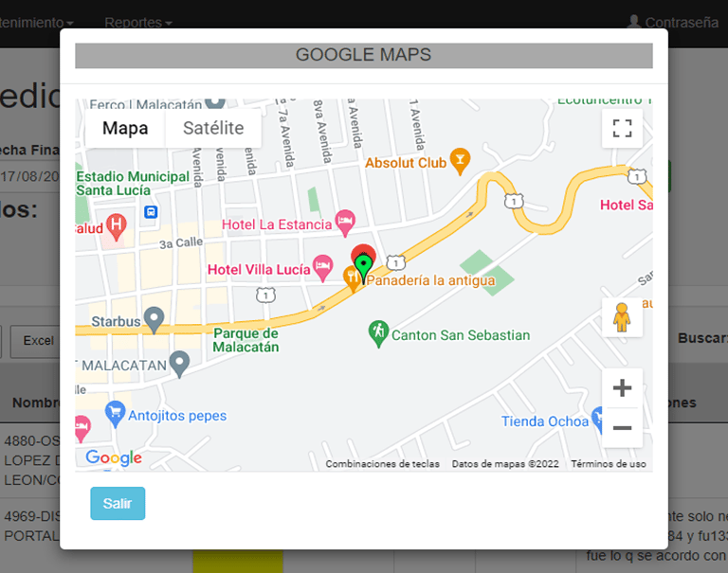728x573 pixels.
Task: Click the Hotel Villa Lucía bed icon
Action: 322,268
